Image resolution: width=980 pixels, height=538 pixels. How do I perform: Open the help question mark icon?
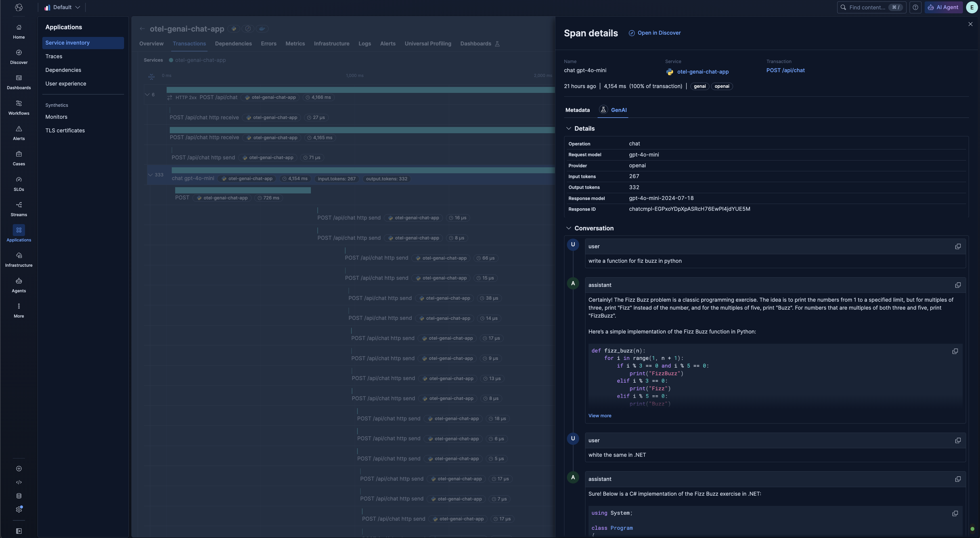915,7
